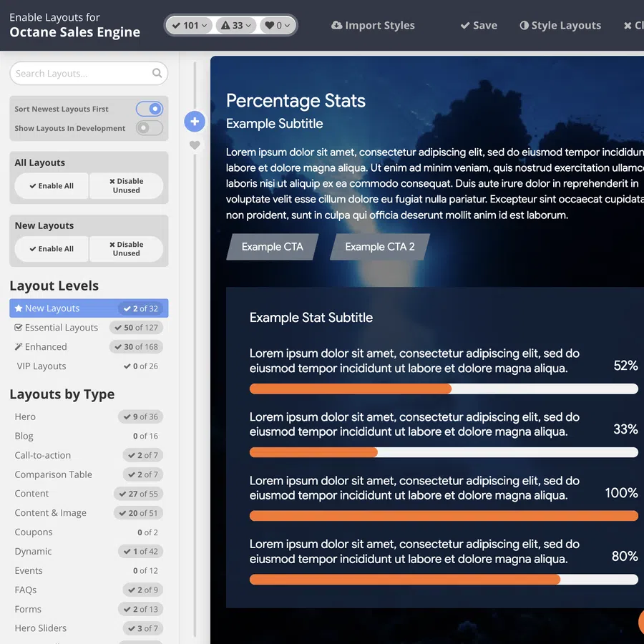Toggle the Dynamic 1 of 42 badge
Viewport: 644px width, 644px height.
coord(140,551)
